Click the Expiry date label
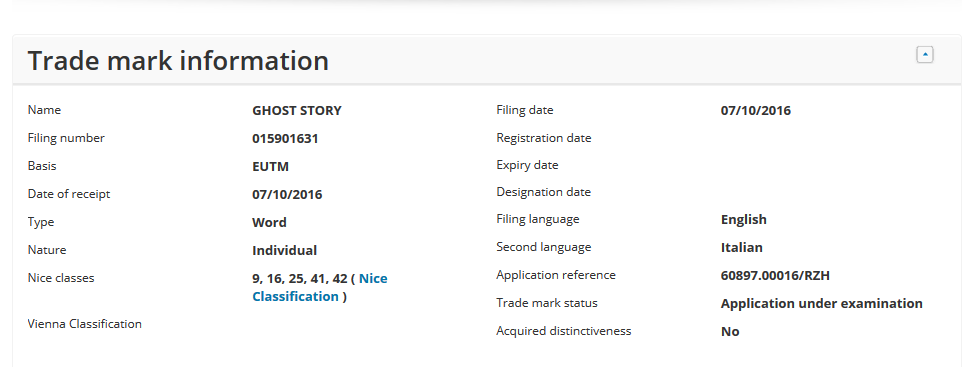The width and height of the screenshot is (962, 367). coord(527,165)
